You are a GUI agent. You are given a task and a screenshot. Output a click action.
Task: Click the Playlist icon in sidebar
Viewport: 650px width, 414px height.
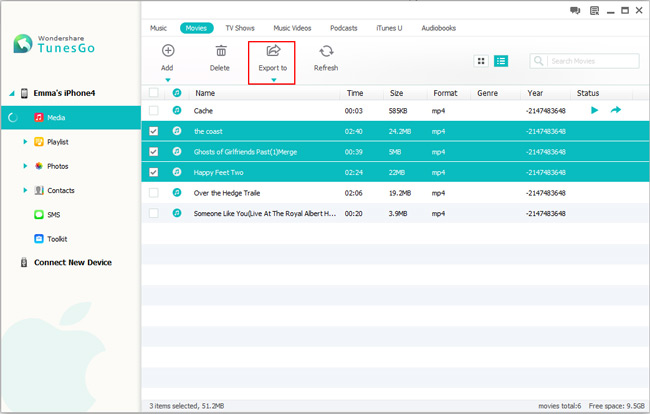[x=39, y=142]
